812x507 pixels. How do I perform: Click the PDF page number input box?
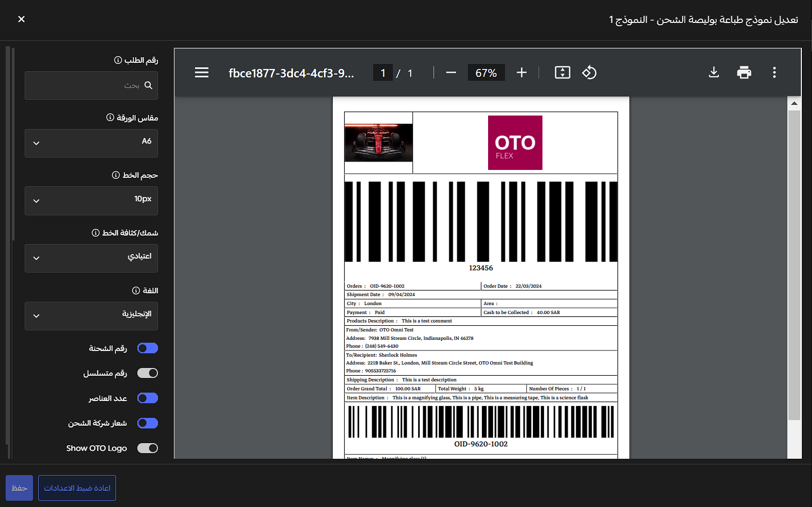pos(383,73)
